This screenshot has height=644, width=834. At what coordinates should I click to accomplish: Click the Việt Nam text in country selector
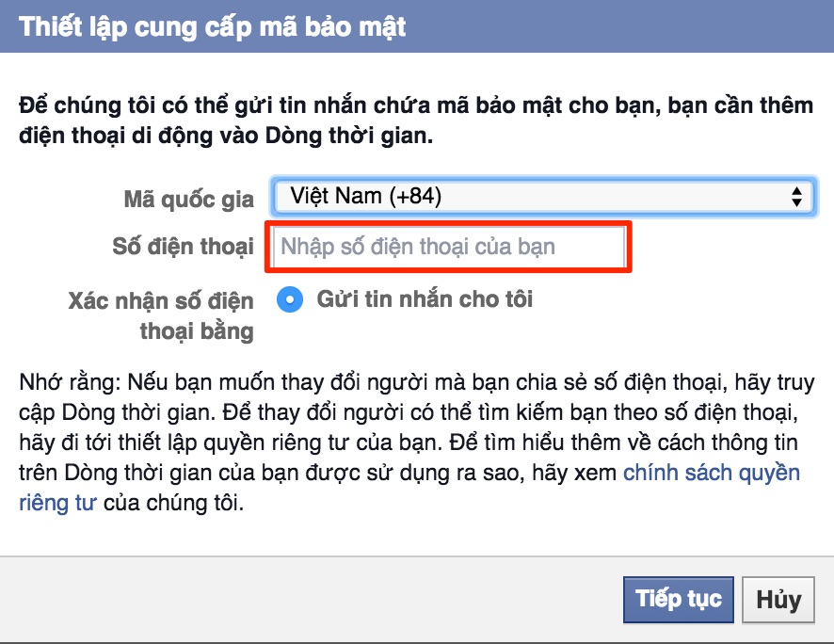point(336,196)
